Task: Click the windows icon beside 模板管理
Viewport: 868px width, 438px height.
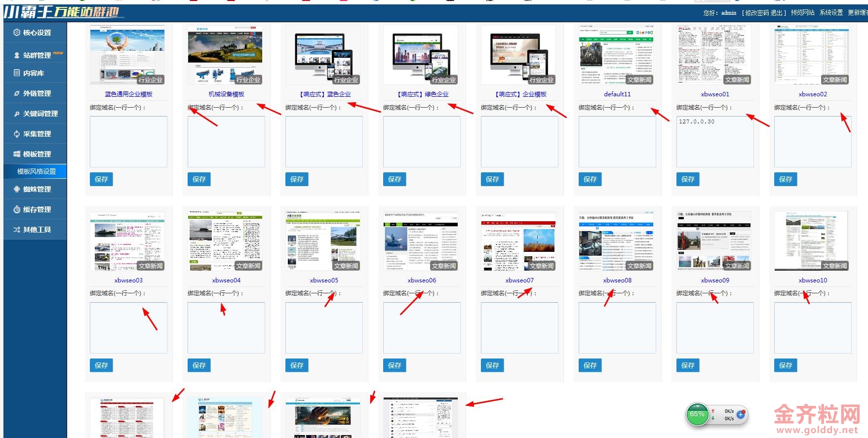Action: pos(17,154)
